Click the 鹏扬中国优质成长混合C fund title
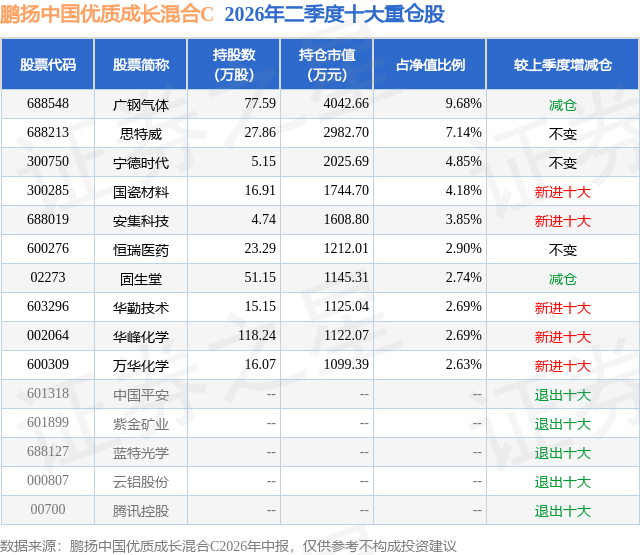The width and height of the screenshot is (640, 555). click(107, 14)
